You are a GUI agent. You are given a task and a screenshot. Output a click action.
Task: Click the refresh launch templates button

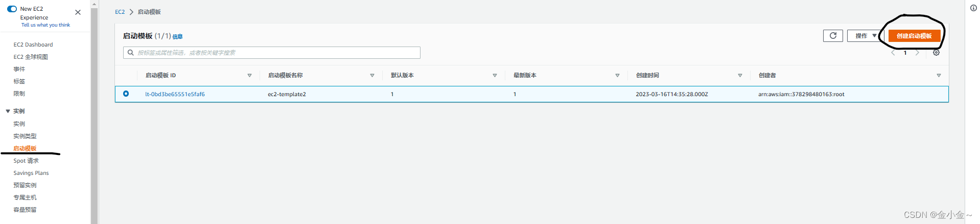(833, 36)
